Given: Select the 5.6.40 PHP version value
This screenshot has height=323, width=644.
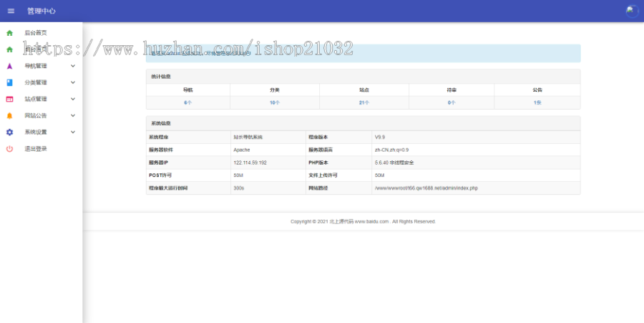Looking at the screenshot, I should tap(394, 163).
